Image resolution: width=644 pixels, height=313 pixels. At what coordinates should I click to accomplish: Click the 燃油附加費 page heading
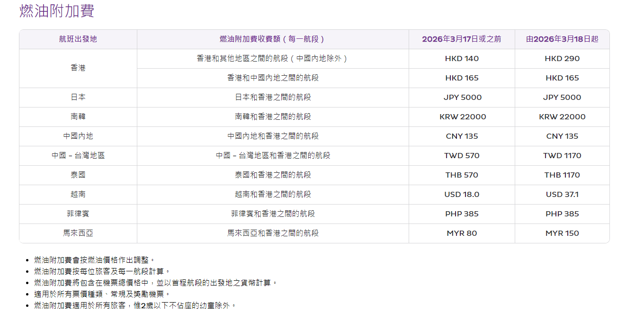coord(57,11)
